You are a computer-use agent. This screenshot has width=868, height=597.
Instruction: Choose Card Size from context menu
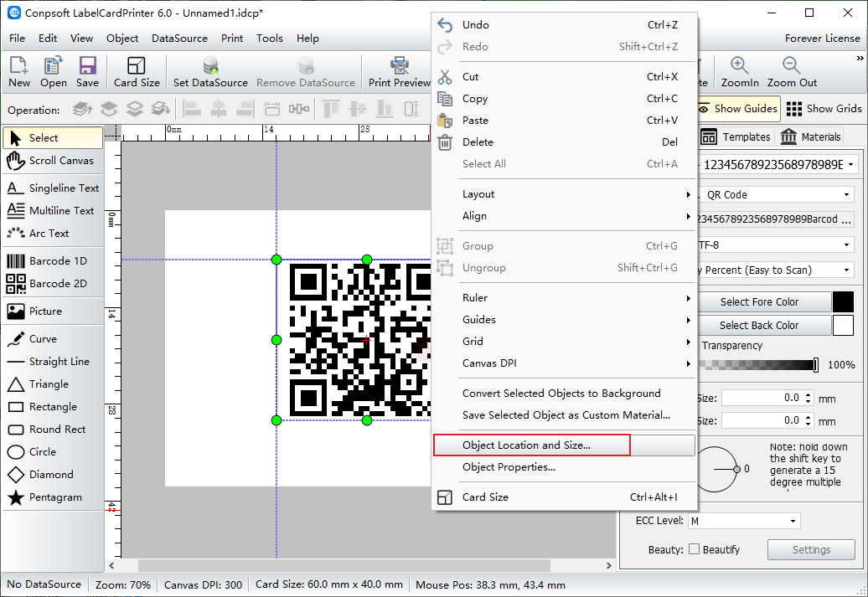564,497
